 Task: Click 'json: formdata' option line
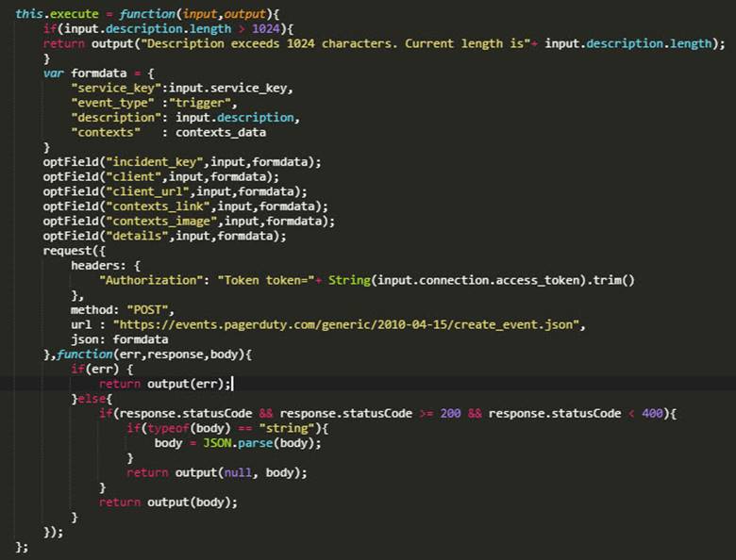(119, 339)
